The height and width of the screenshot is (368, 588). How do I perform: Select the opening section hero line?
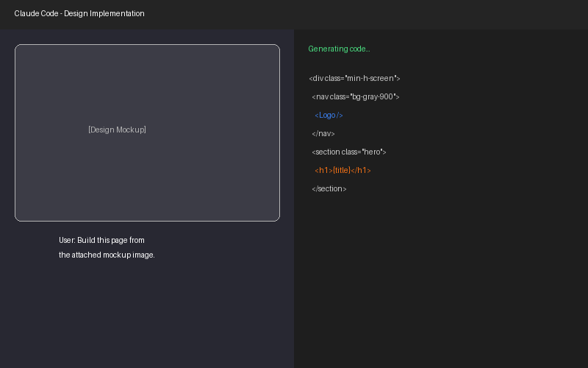point(348,152)
